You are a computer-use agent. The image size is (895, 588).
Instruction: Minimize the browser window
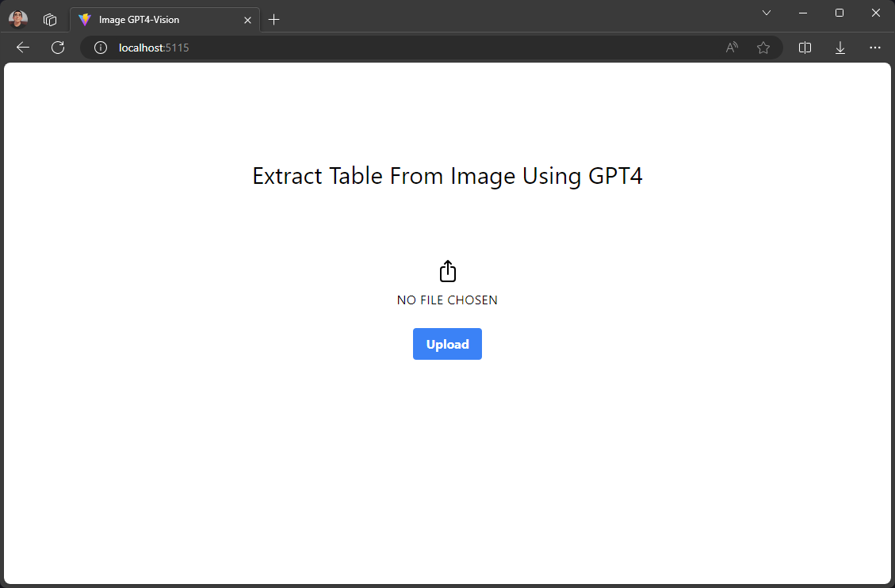pos(803,13)
